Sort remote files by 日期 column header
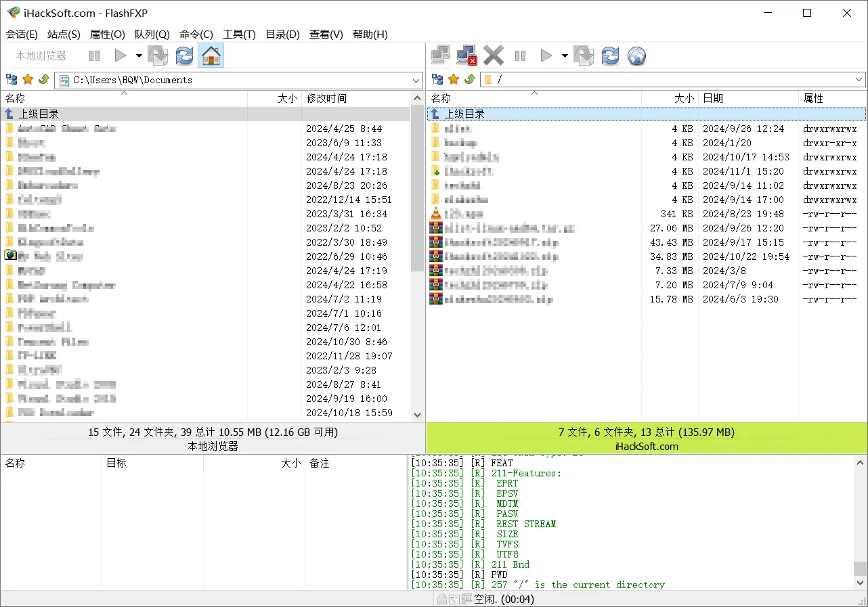This screenshot has width=868, height=607. (x=749, y=99)
